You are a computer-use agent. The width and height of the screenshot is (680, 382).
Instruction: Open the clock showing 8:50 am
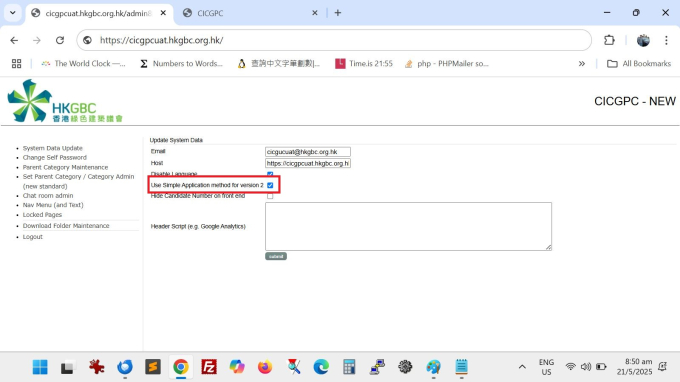pos(634,367)
